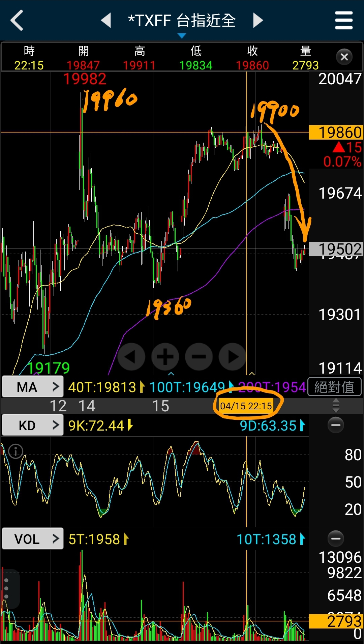Switch to next symbol with right triangle
This screenshot has height=644, width=364.
[x=258, y=20]
